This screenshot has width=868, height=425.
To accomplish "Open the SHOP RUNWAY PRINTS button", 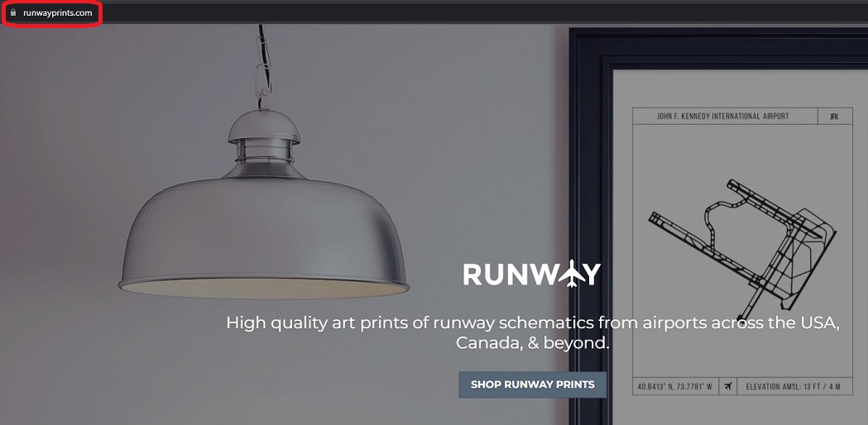I will point(533,384).
